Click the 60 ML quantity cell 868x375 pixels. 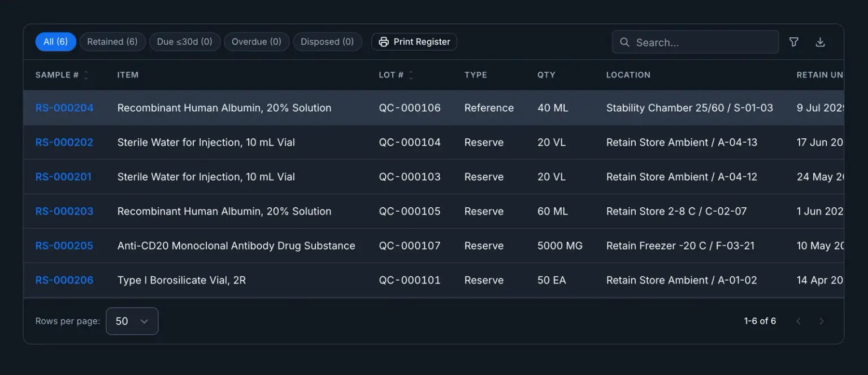(x=553, y=211)
